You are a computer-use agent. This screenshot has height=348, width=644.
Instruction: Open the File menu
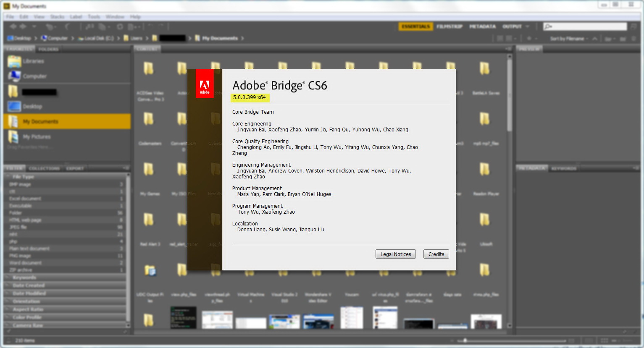pos(10,17)
